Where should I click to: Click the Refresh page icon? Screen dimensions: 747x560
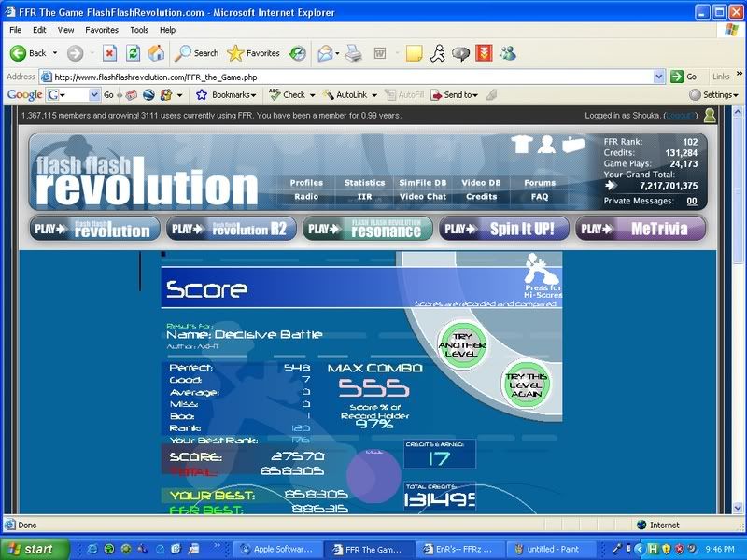[x=133, y=53]
